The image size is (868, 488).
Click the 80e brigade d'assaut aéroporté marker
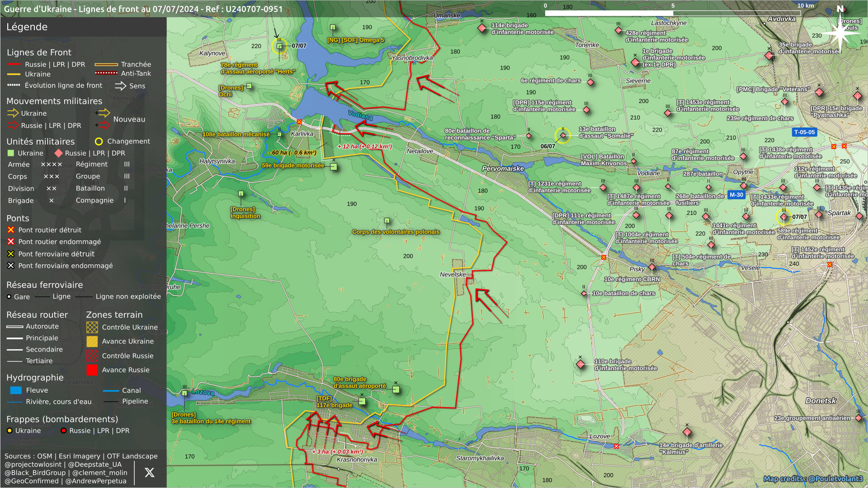coord(396,389)
